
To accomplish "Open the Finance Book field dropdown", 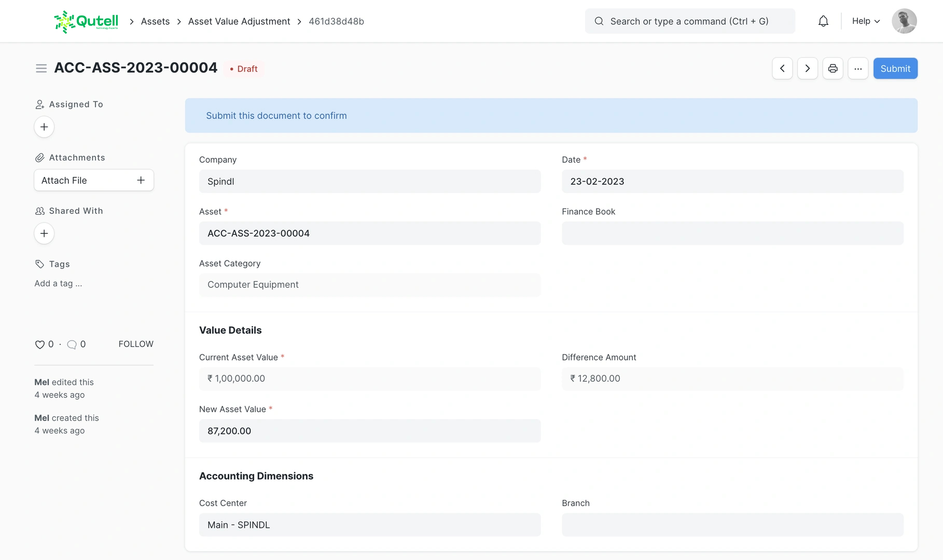I will click(x=732, y=233).
